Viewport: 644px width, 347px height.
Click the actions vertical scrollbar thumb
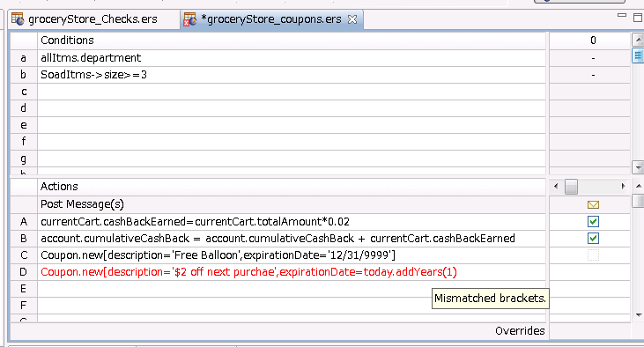(x=638, y=201)
